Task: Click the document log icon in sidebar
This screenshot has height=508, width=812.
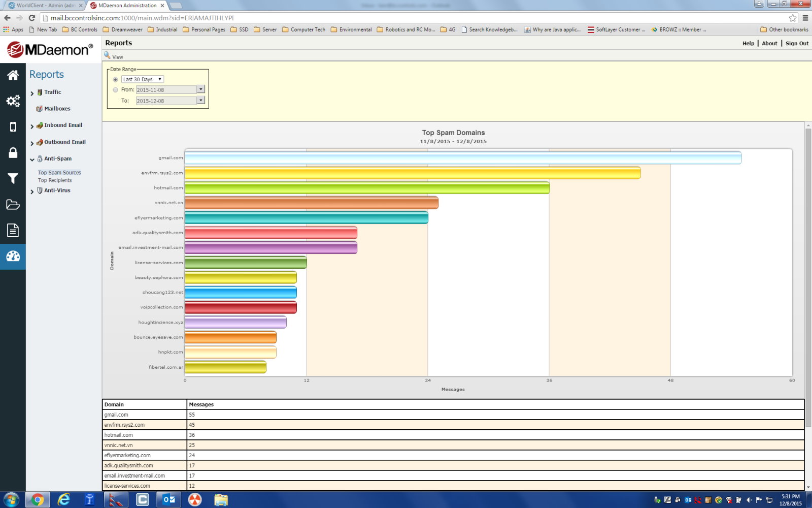Action: (13, 231)
